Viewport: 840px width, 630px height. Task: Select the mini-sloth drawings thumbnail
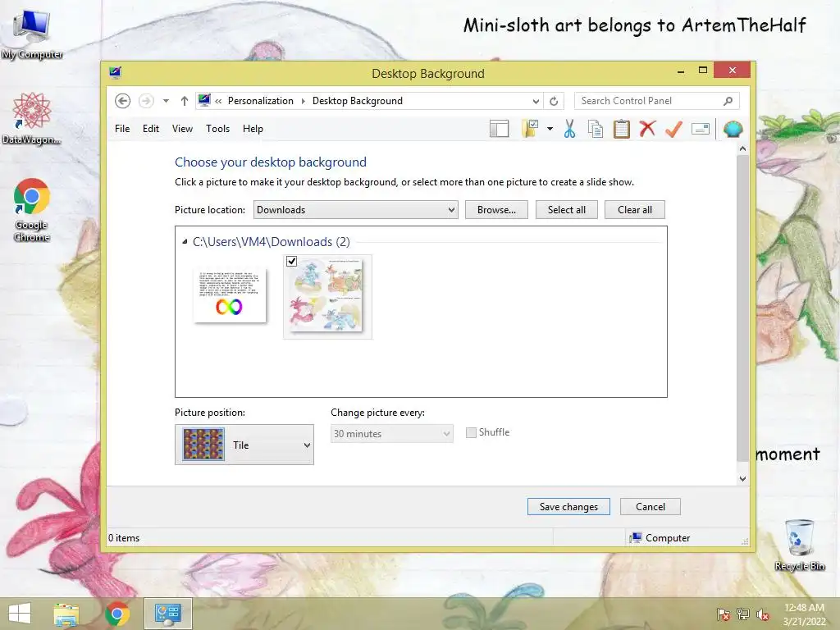[327, 297]
